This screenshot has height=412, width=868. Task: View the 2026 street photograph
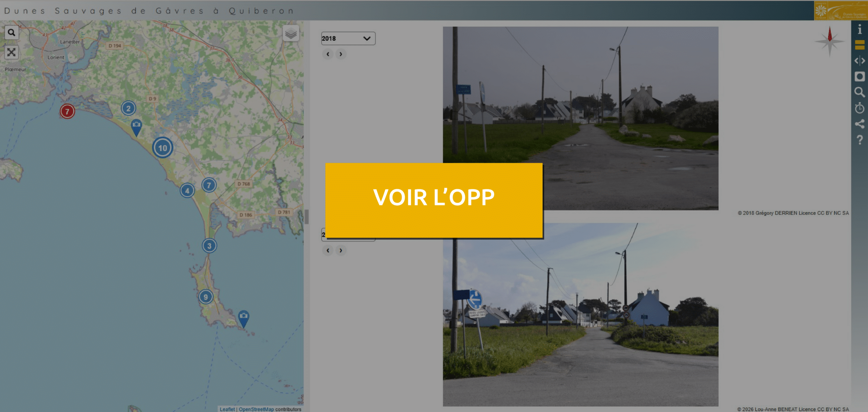pyautogui.click(x=581, y=315)
